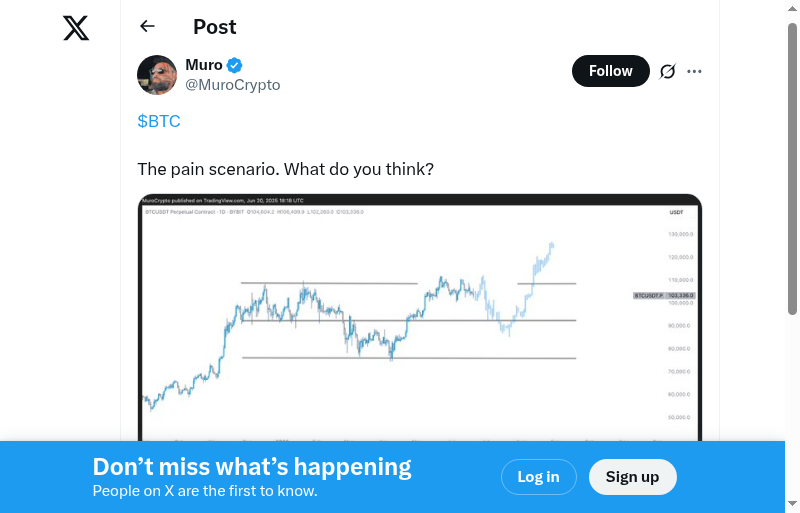Click the Post heading text

click(x=215, y=27)
